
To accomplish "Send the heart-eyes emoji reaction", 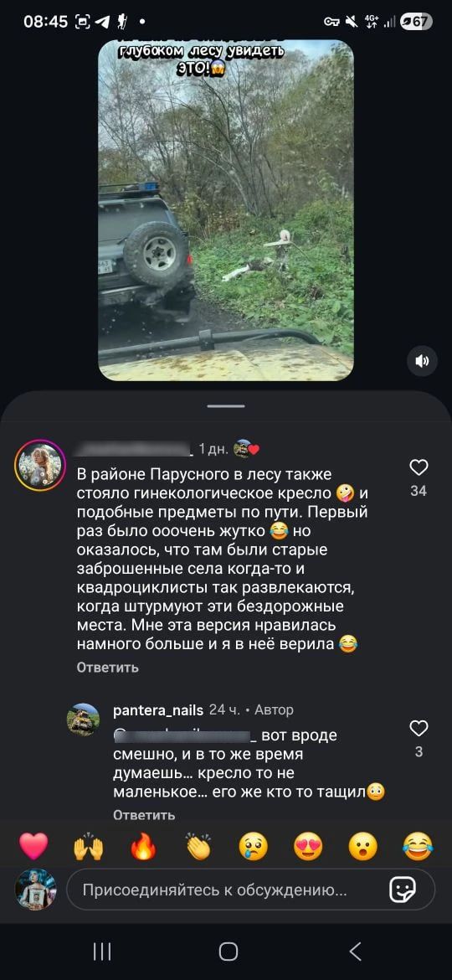I will click(x=308, y=846).
